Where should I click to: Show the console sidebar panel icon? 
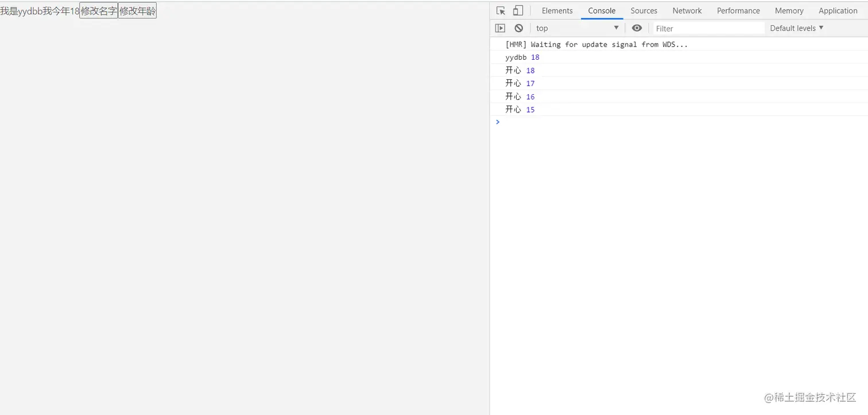[x=500, y=28]
